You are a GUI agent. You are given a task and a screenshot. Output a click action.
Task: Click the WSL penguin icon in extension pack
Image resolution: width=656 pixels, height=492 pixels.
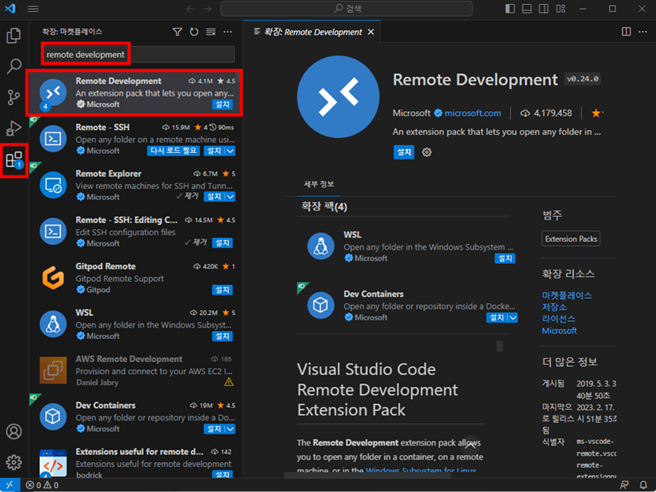[x=321, y=246]
